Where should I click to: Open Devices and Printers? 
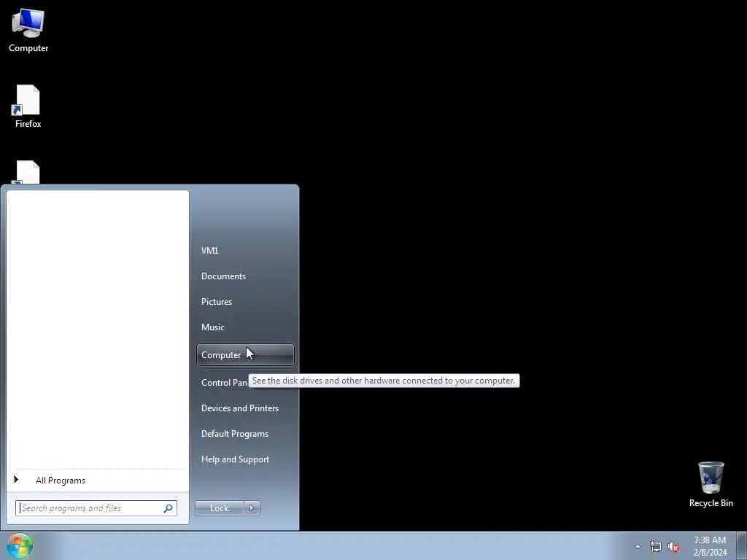tap(245, 408)
